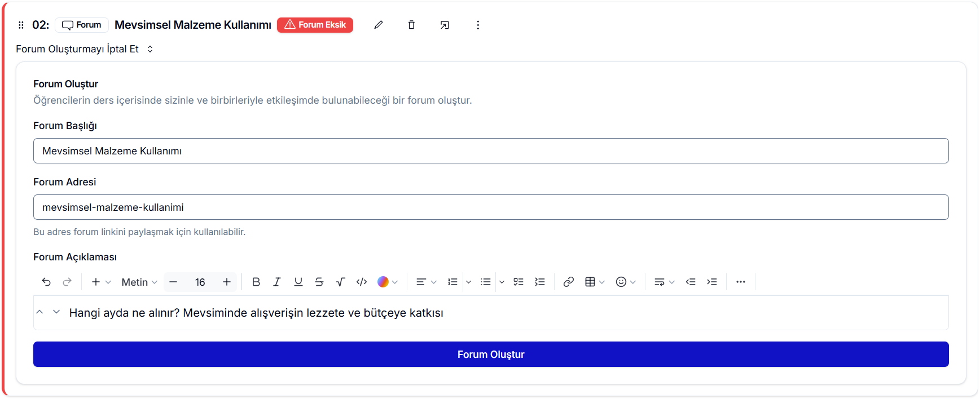Toggle Forum Oluşturmayı İptal Et expander
This screenshot has width=980, height=399.
[x=85, y=49]
